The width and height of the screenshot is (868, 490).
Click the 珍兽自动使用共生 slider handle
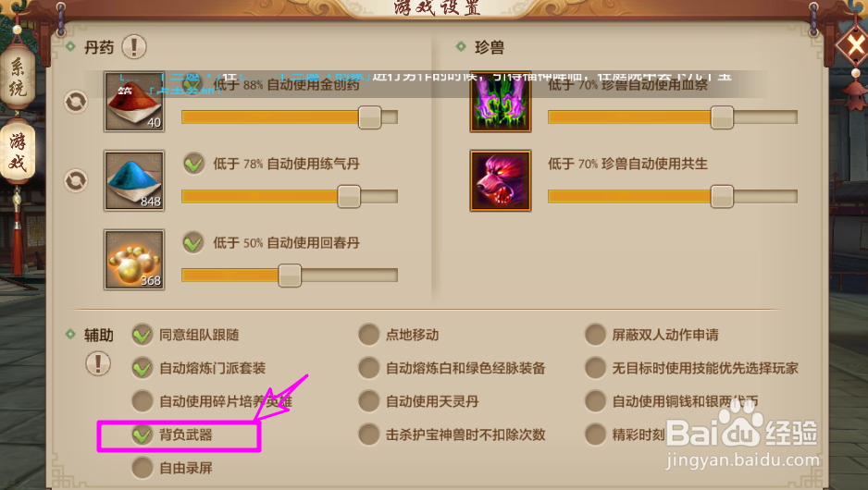pos(722,196)
